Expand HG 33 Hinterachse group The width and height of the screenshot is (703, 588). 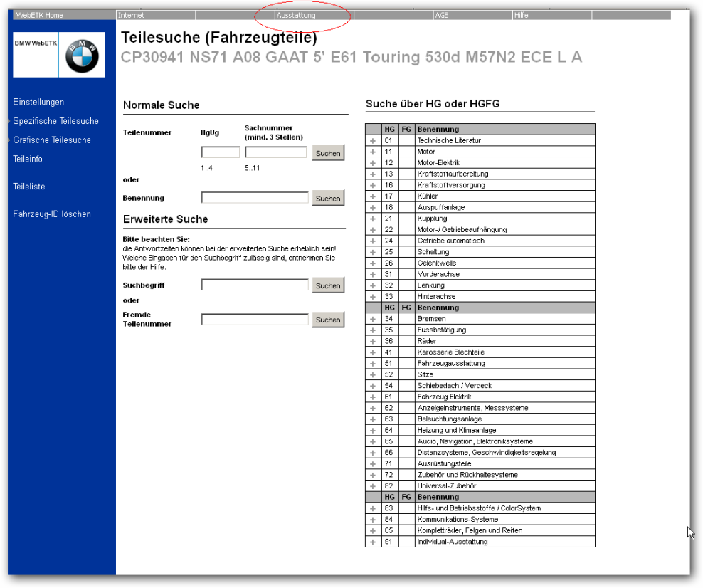tap(373, 297)
